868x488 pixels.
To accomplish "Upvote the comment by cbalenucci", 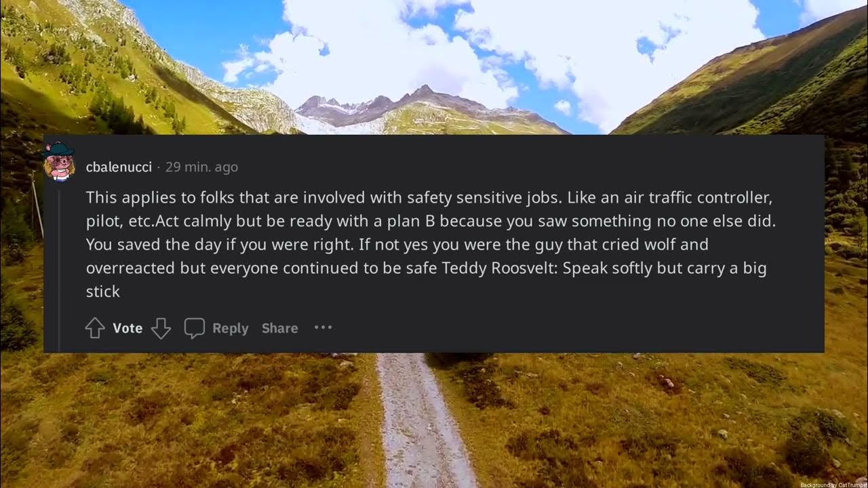I will click(94, 328).
